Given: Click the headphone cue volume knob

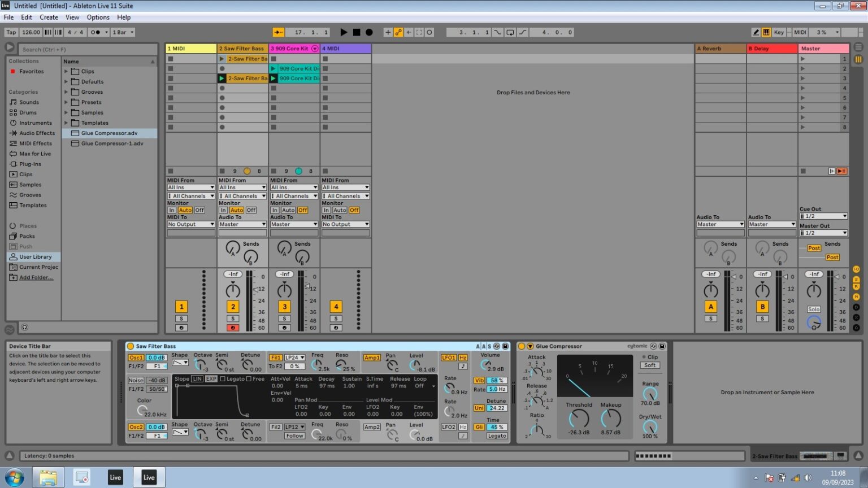Looking at the screenshot, I should point(814,323).
